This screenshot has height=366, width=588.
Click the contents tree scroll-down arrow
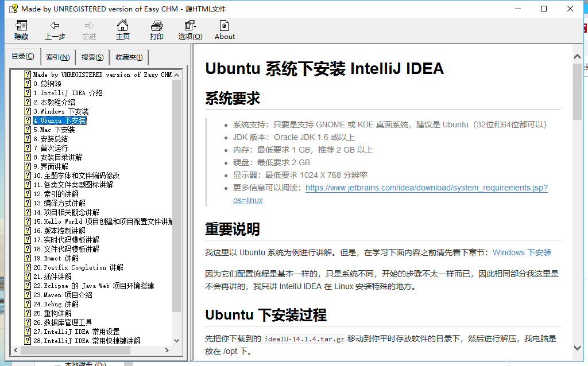177,341
